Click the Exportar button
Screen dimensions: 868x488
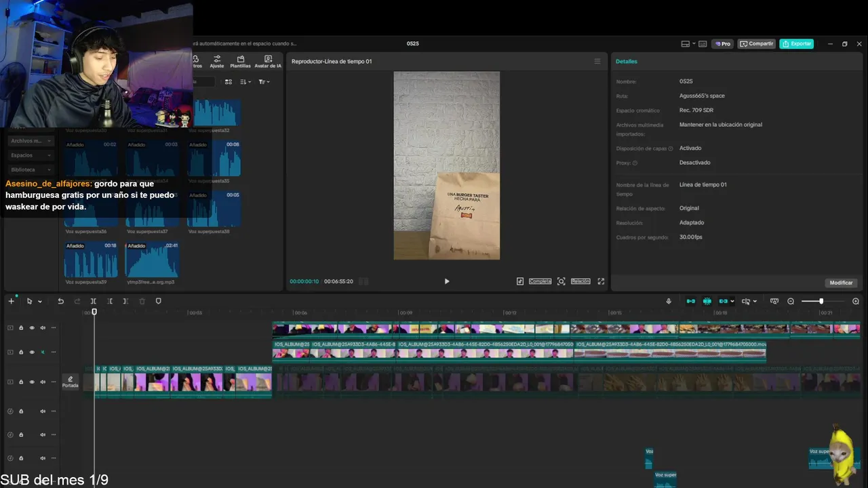(796, 43)
